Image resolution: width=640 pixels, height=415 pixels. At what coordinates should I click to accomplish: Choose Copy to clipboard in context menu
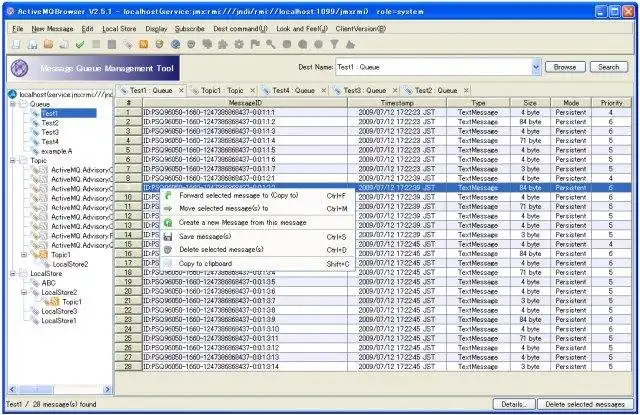click(x=258, y=264)
